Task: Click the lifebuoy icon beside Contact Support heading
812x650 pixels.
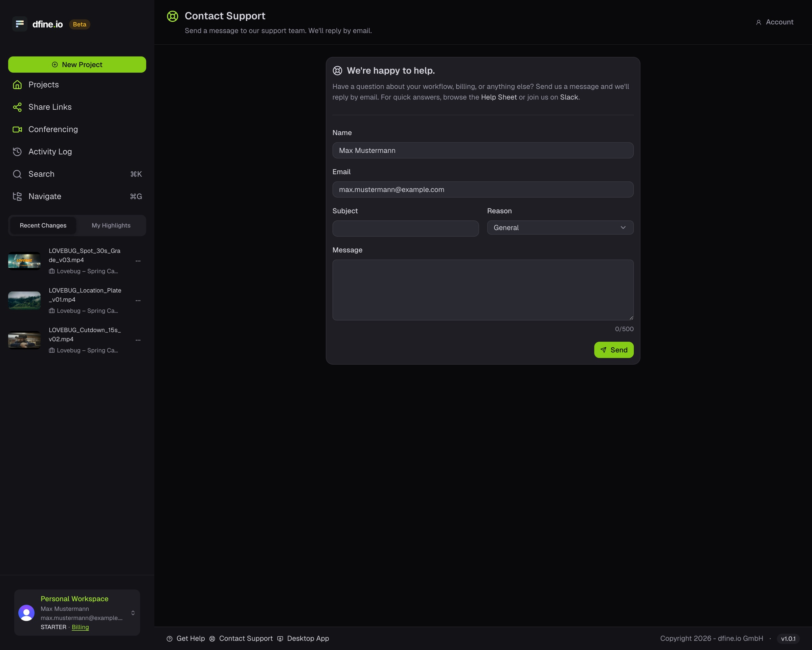Action: point(173,16)
